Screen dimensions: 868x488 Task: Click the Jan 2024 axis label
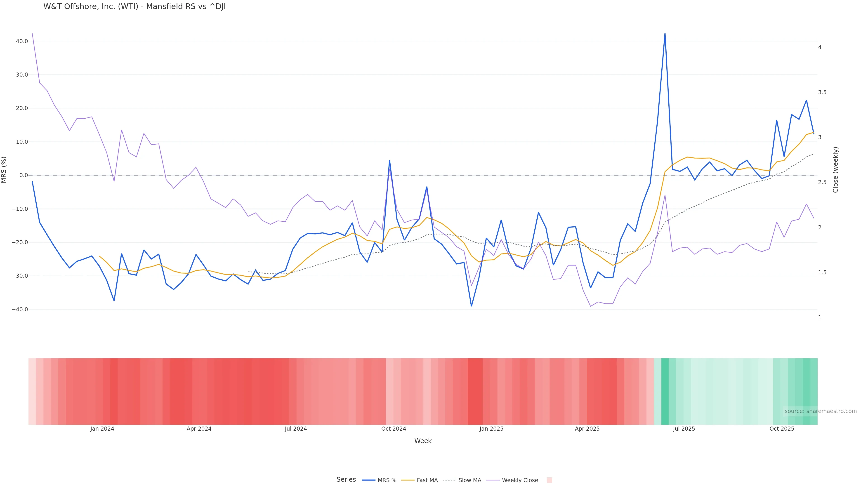click(102, 429)
